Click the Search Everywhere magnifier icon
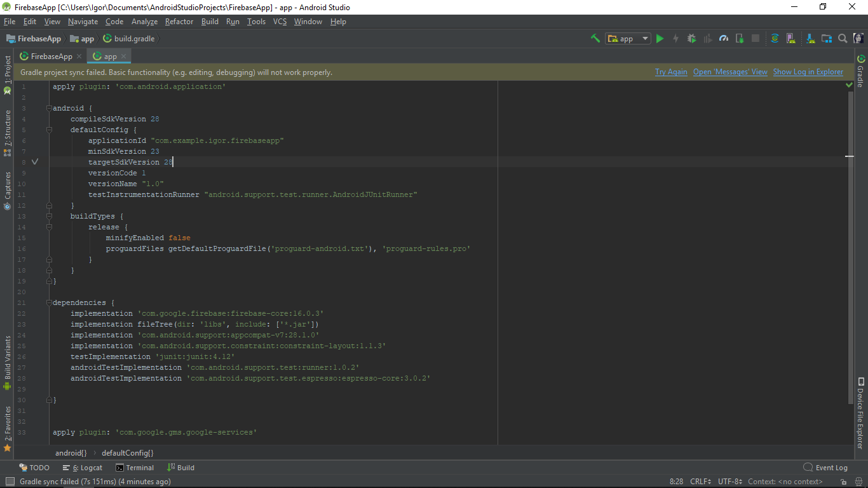This screenshot has width=868, height=488. click(843, 39)
